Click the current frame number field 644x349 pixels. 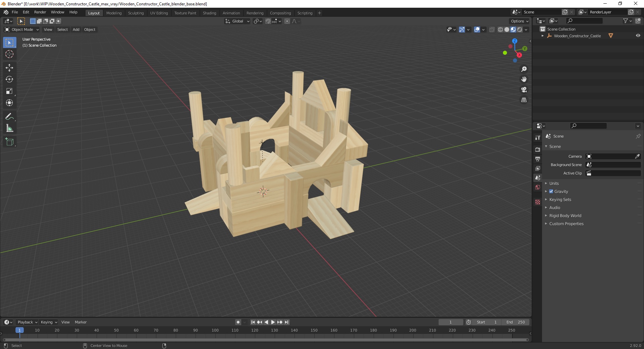coord(450,322)
